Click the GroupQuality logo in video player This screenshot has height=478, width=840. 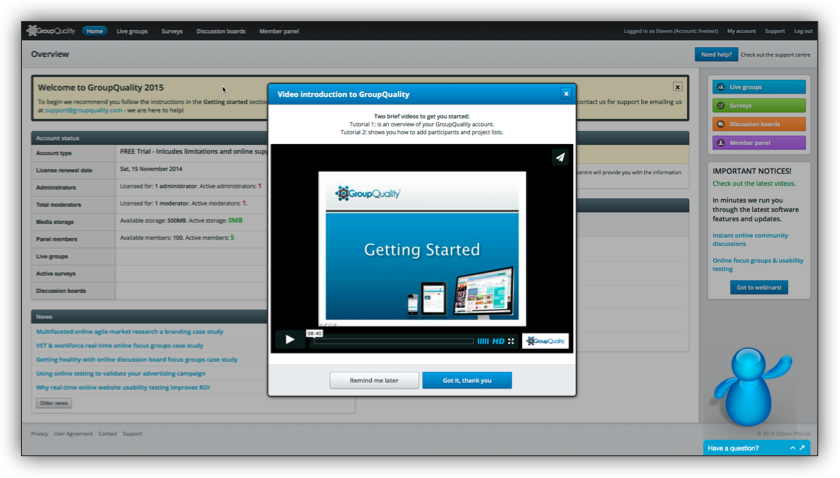[x=545, y=341]
